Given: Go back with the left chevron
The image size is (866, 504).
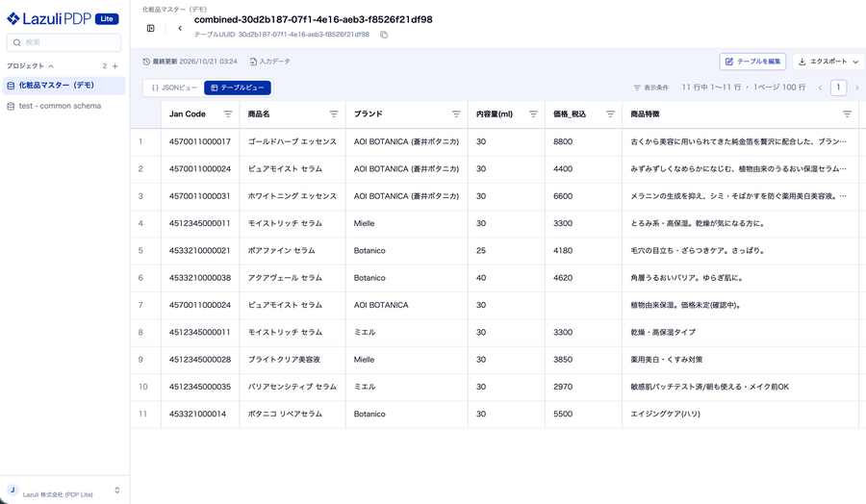Looking at the screenshot, I should [180, 28].
